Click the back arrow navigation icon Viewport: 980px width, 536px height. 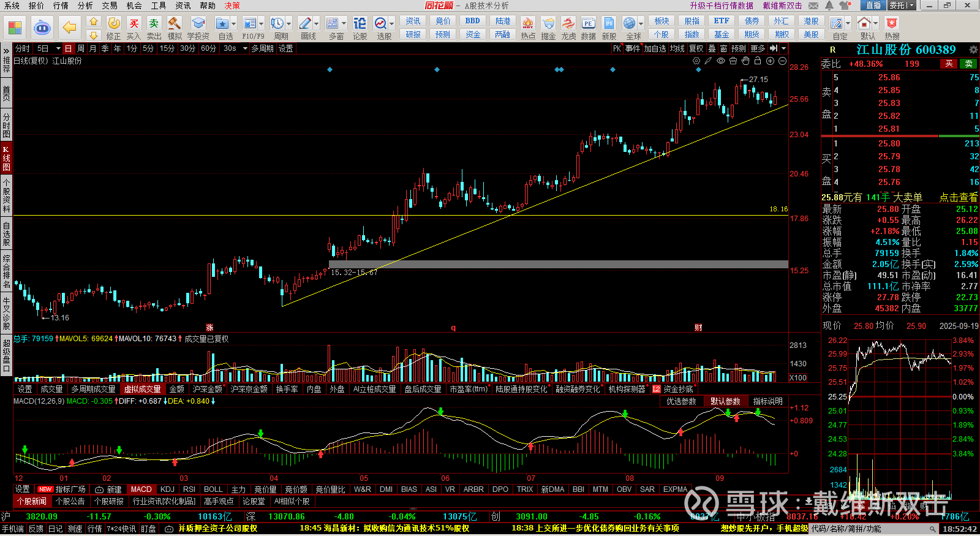[70, 28]
